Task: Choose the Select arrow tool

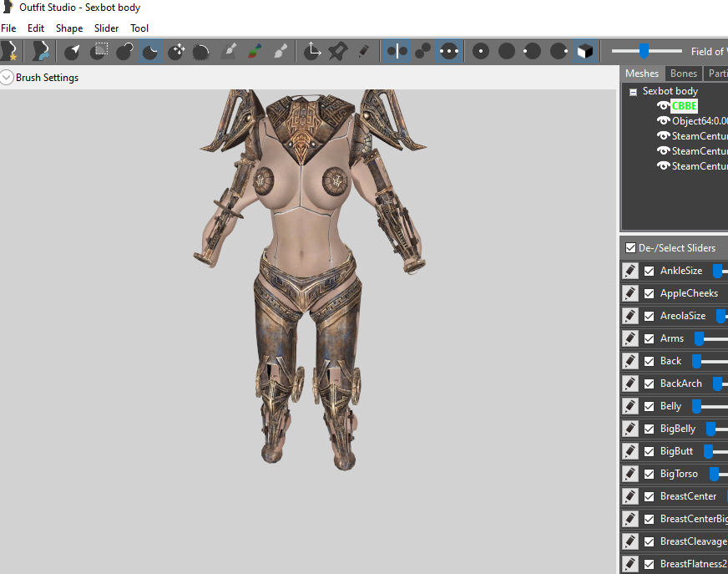Action: 72,51
